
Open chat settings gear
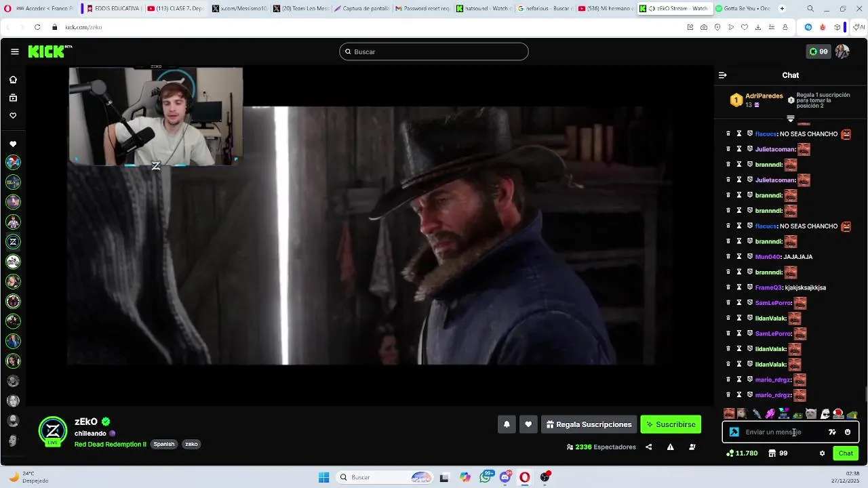coord(822,453)
